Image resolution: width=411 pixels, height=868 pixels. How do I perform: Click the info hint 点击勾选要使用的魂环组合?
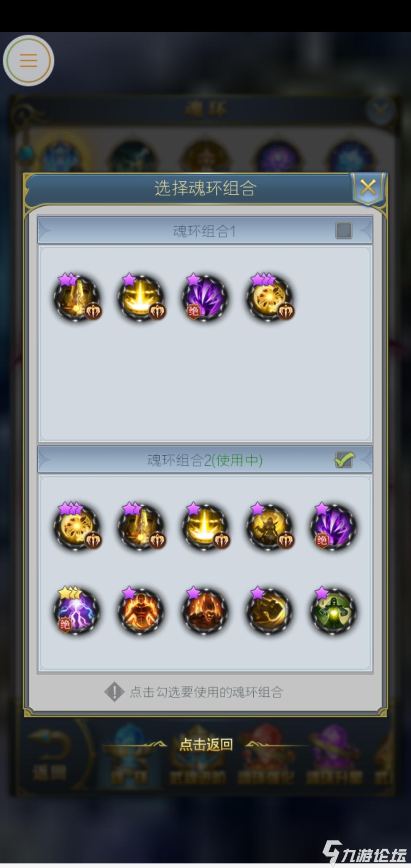[x=194, y=692]
